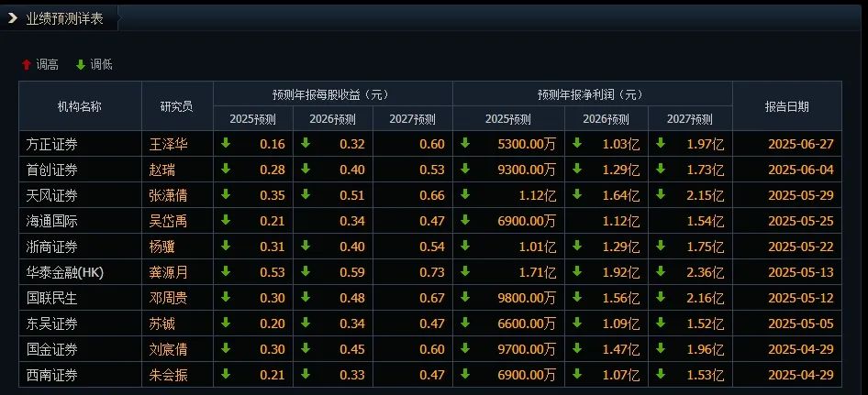Image resolution: width=868 pixels, height=395 pixels.
Task: Click the report date 2025-05-29
Action: click(800, 195)
